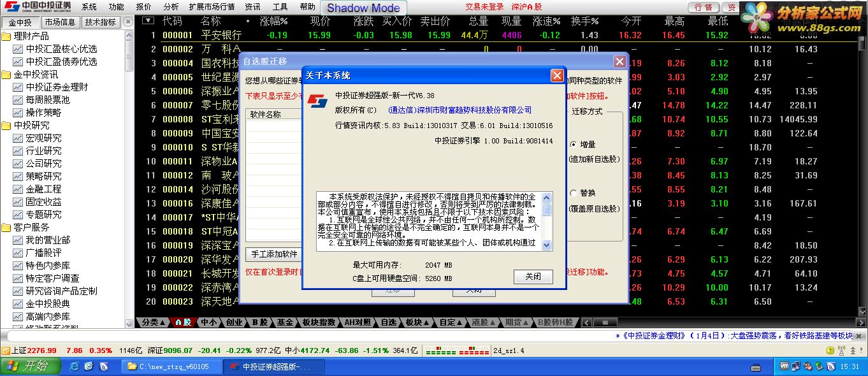Click the chart icon beside 金中投股典

pos(18,304)
